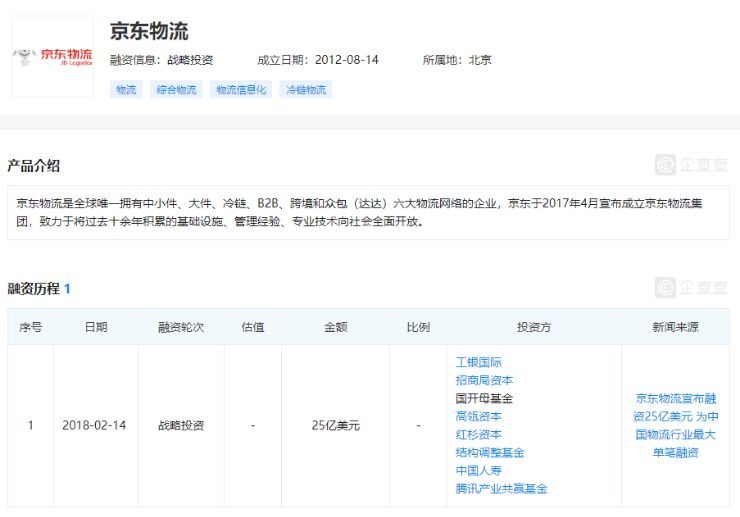
Task: Open investor link 腾讯产业共赢基金
Action: 501,488
